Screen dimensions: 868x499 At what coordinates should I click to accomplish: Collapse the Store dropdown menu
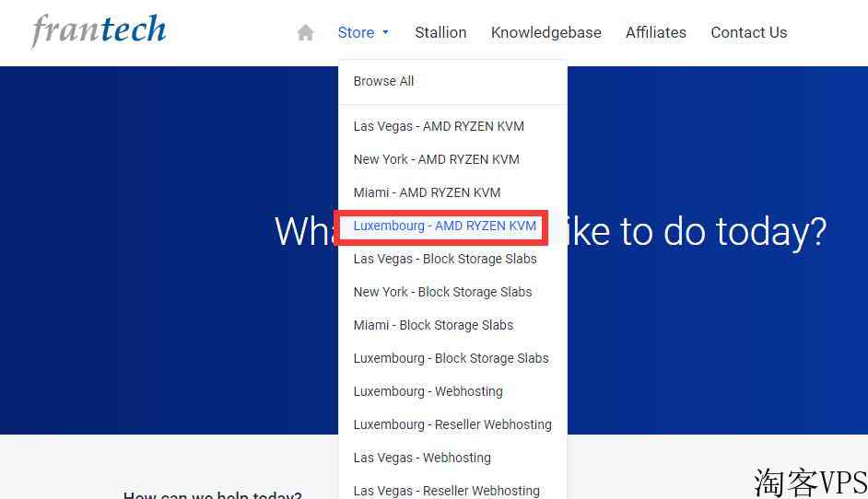363,33
